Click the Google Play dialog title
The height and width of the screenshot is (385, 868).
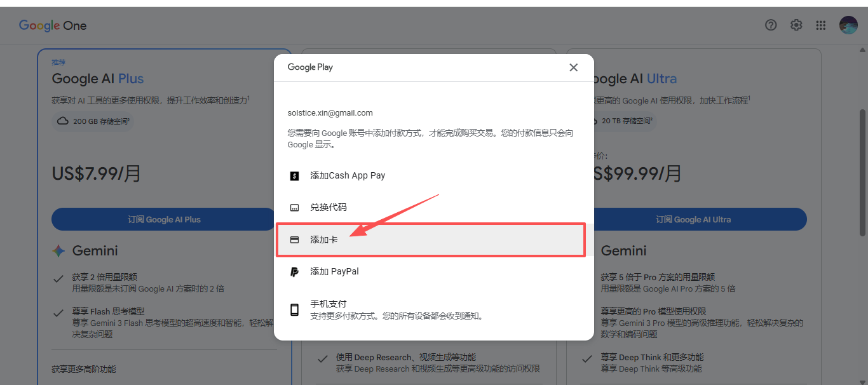[x=310, y=67]
